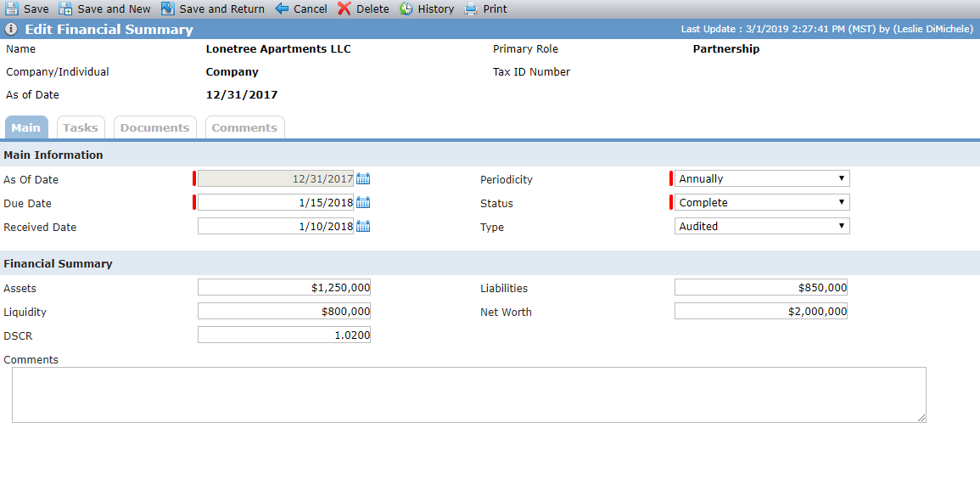980x479 pixels.
Task: Click the Save button label
Action: [36, 8]
